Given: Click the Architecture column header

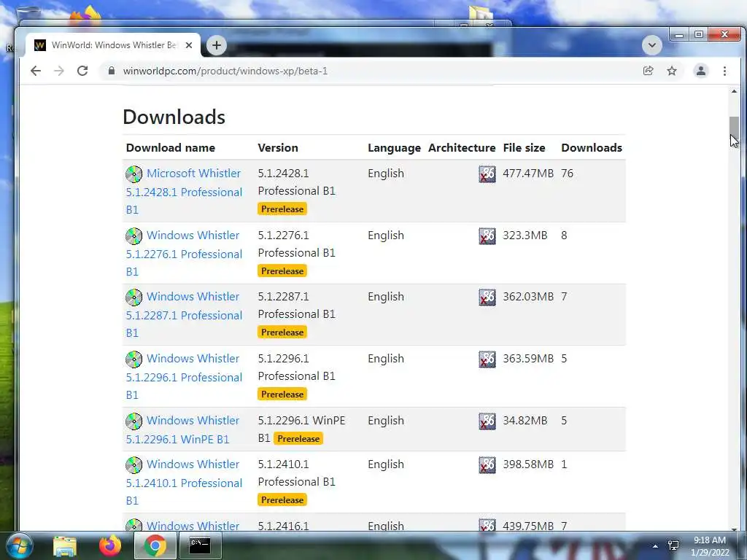Looking at the screenshot, I should pos(462,147).
